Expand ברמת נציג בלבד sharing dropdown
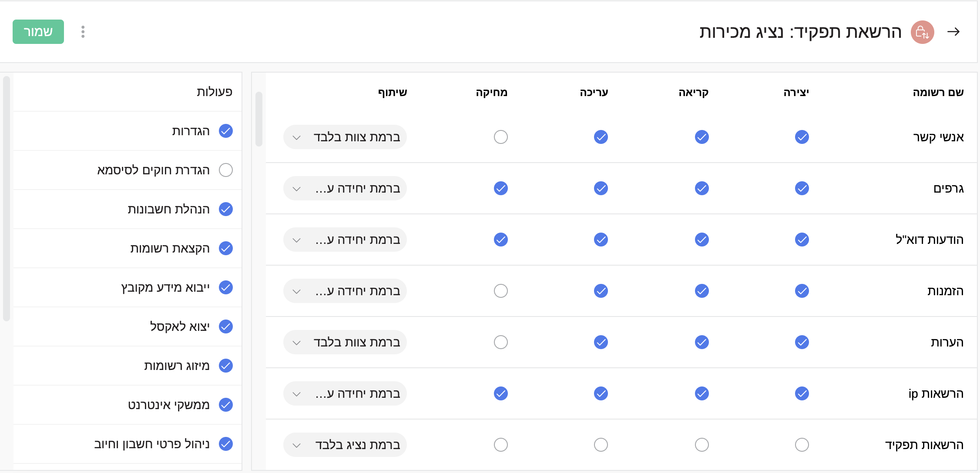 [345, 445]
